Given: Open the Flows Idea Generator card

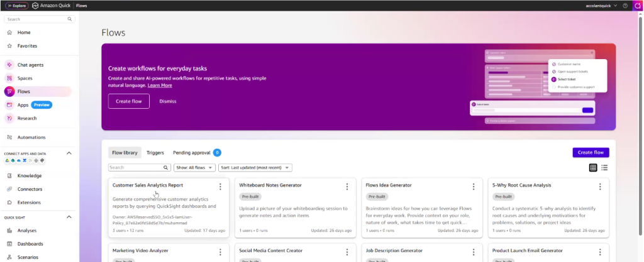Looking at the screenshot, I should tap(422, 207).
